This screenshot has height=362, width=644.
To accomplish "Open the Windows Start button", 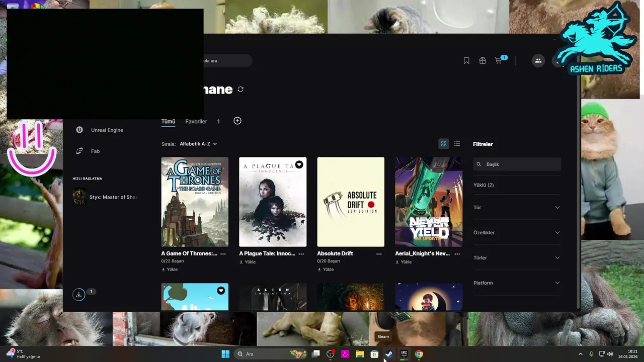I will click(225, 354).
